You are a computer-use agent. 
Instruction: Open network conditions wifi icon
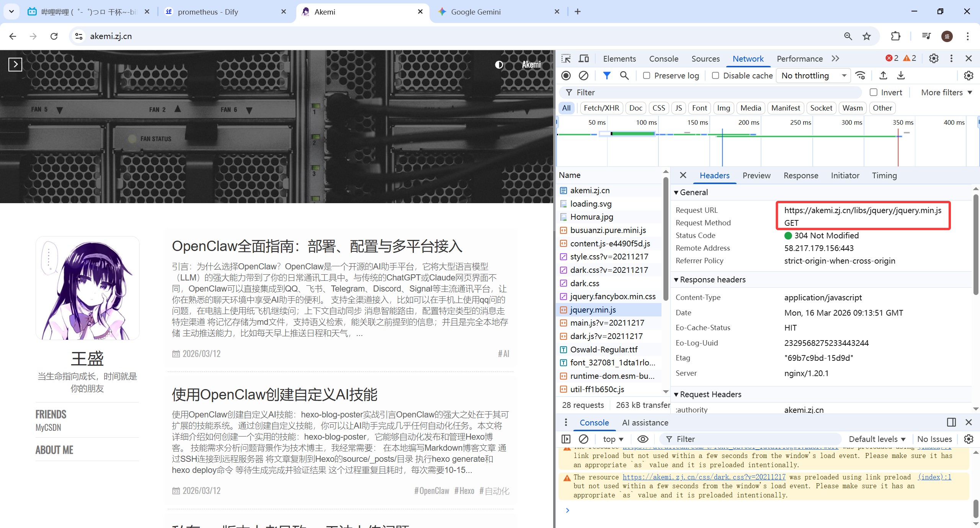click(861, 76)
